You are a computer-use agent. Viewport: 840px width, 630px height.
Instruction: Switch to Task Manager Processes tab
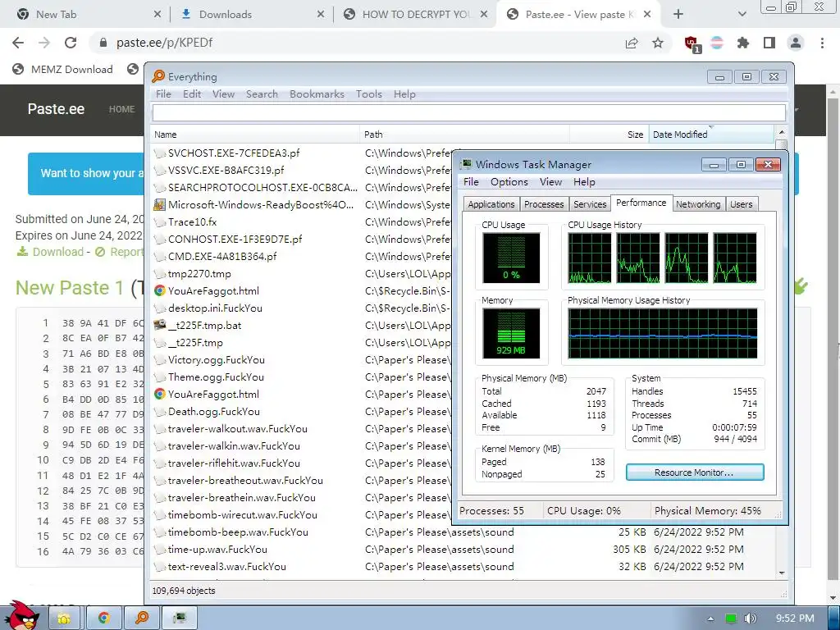pos(544,204)
